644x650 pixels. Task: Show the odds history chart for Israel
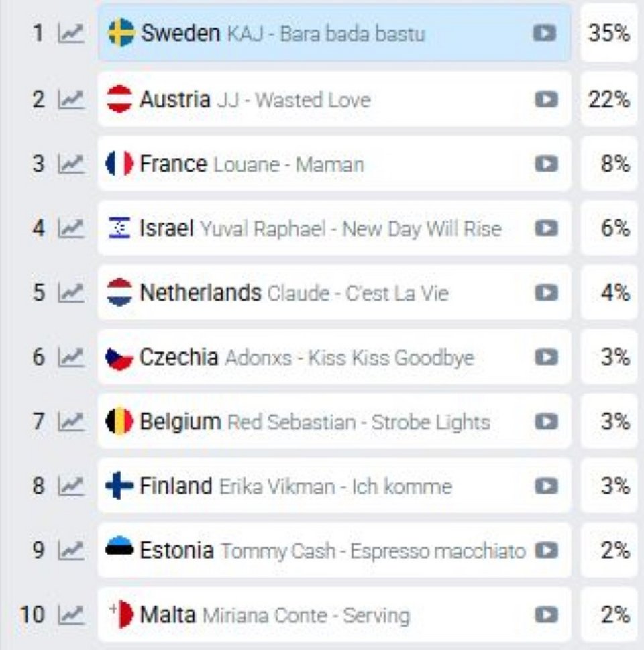(x=71, y=229)
